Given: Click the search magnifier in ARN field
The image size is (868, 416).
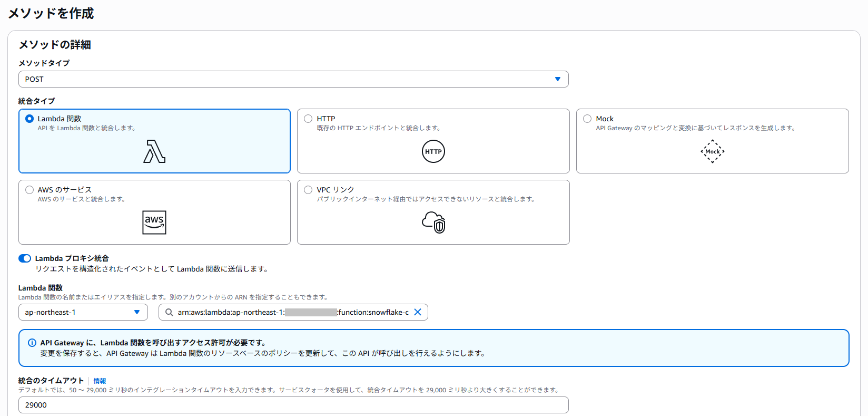Looking at the screenshot, I should 169,312.
